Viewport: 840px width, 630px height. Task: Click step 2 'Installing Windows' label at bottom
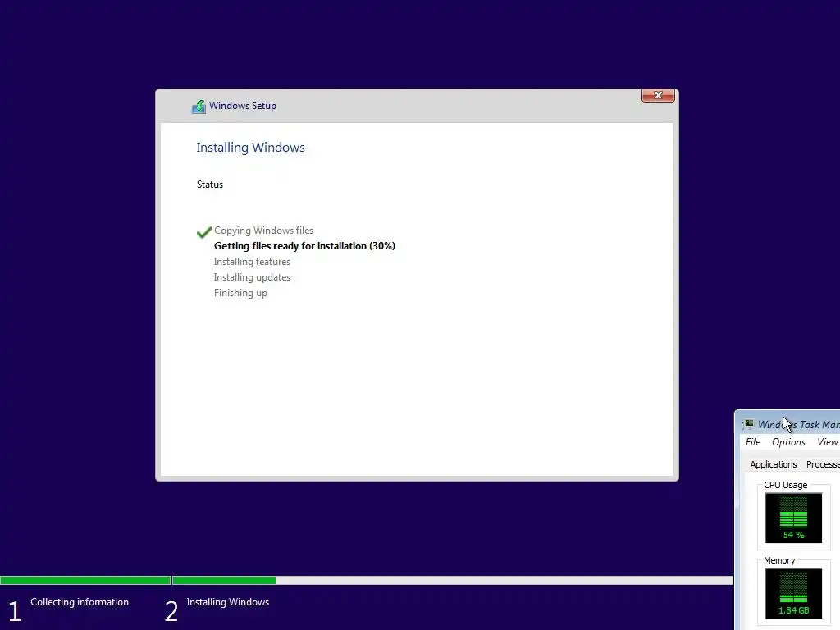point(228,601)
